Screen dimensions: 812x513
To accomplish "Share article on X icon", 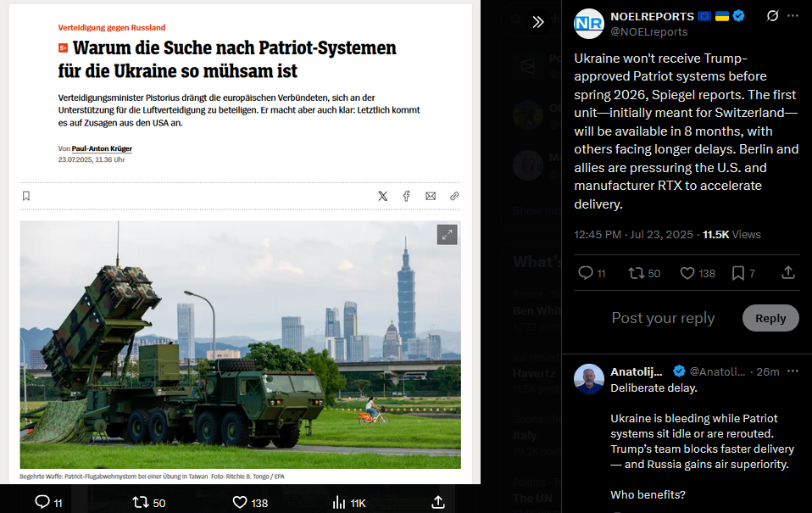I will tap(383, 196).
